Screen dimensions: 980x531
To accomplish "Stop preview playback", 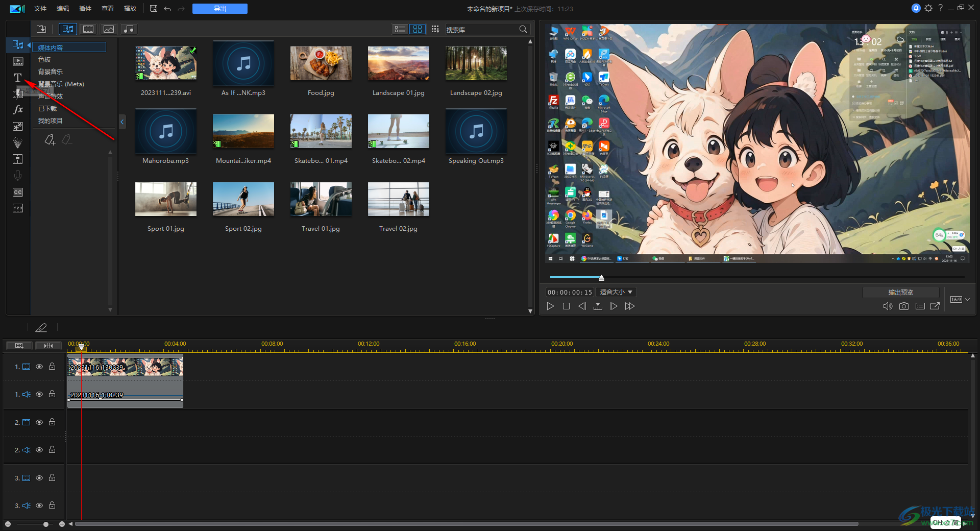I will (x=566, y=306).
